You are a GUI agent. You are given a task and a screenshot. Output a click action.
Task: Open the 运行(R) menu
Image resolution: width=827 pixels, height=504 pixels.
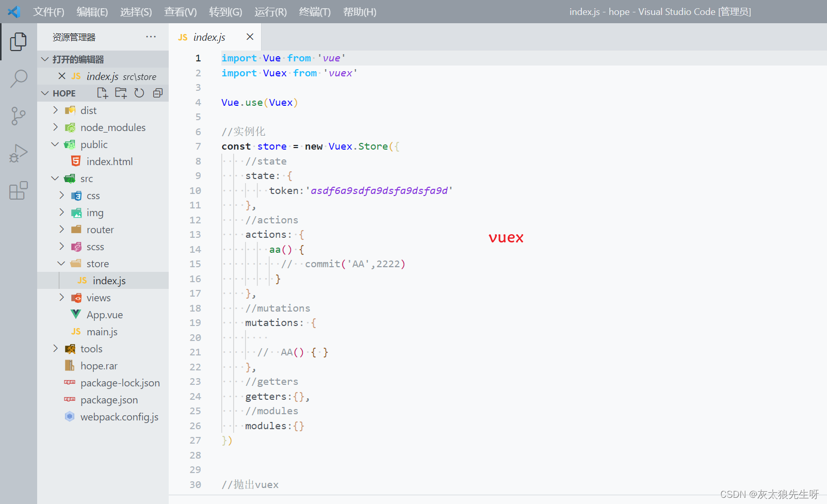(x=270, y=12)
